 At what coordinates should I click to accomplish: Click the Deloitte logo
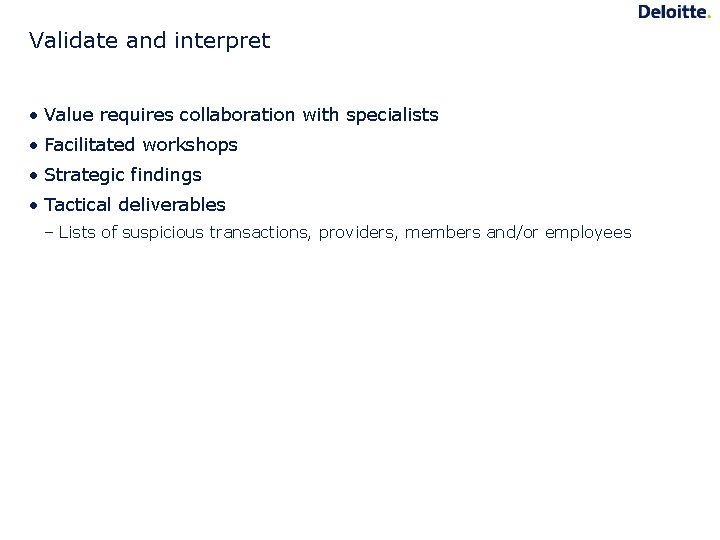click(672, 12)
